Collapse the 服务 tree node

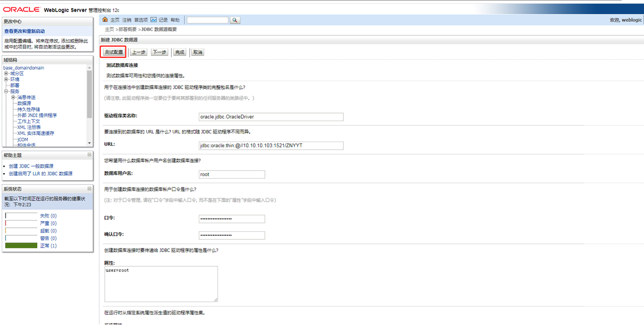tap(6, 91)
